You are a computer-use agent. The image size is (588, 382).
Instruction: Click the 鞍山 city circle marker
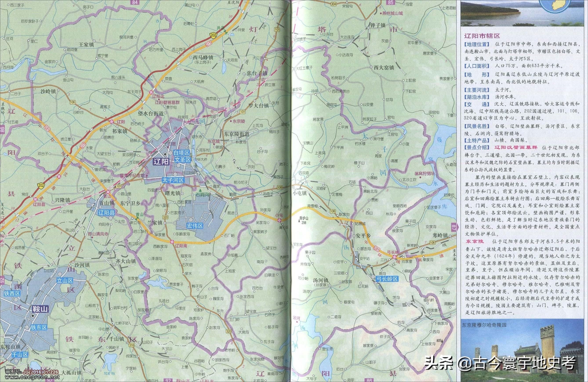(33, 316)
